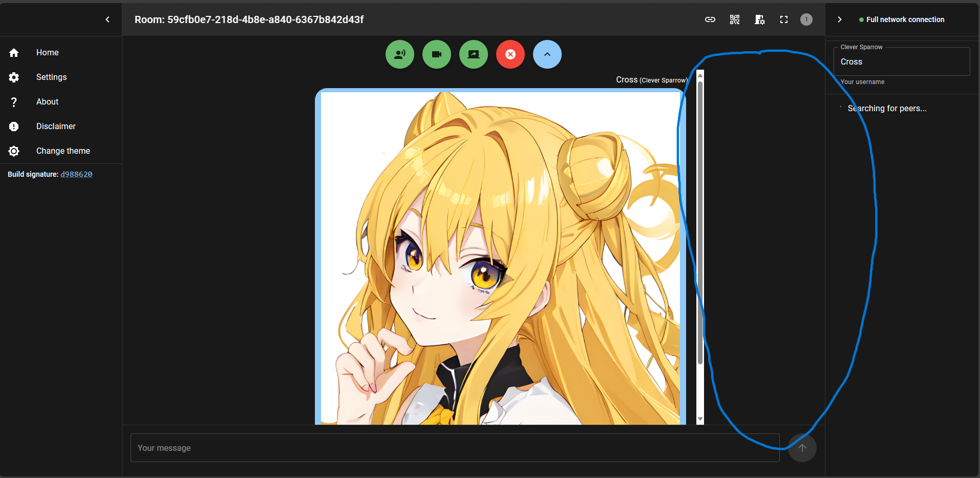Screen dimensions: 980x478
Task: Show the room QR code
Action: click(734, 19)
